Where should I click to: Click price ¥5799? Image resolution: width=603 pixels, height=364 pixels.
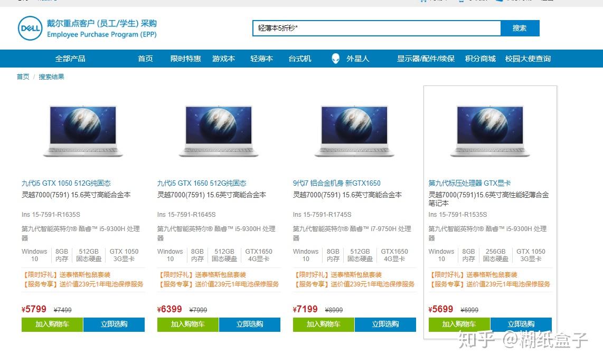tap(34, 310)
